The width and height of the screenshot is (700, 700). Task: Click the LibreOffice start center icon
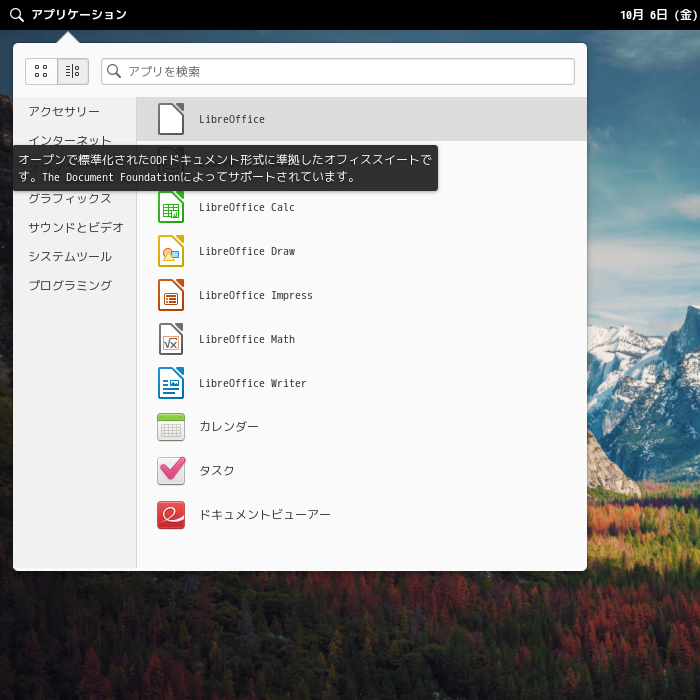pyautogui.click(x=171, y=119)
